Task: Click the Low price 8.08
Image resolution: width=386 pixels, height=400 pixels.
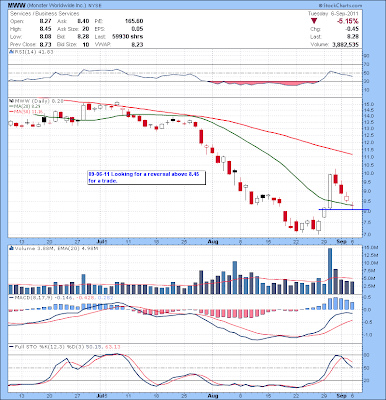Action: coord(46,37)
